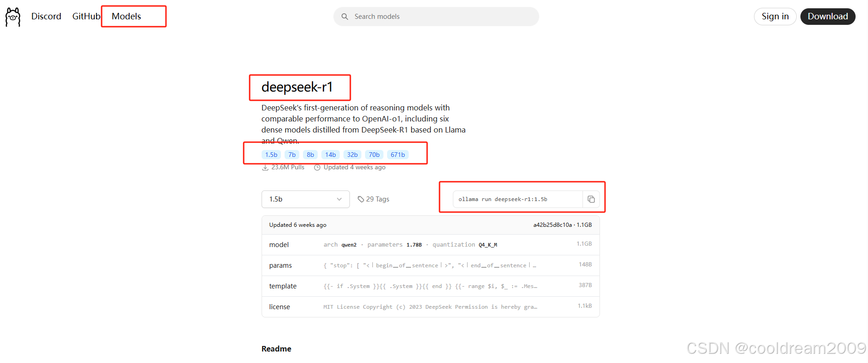Click the ollama run deepseek-r1:1.5b command field
The height and width of the screenshot is (363, 868).
tap(518, 199)
